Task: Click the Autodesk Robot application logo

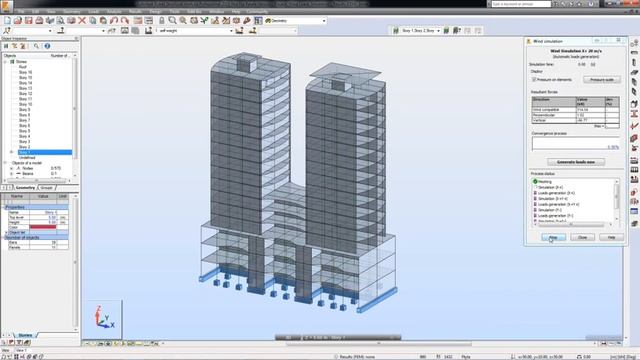Action: (6, 6)
